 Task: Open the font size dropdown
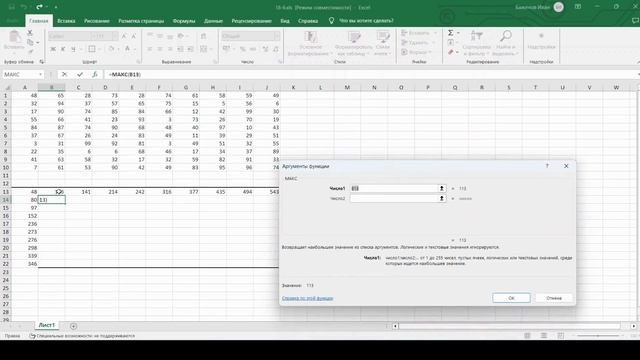pos(115,36)
